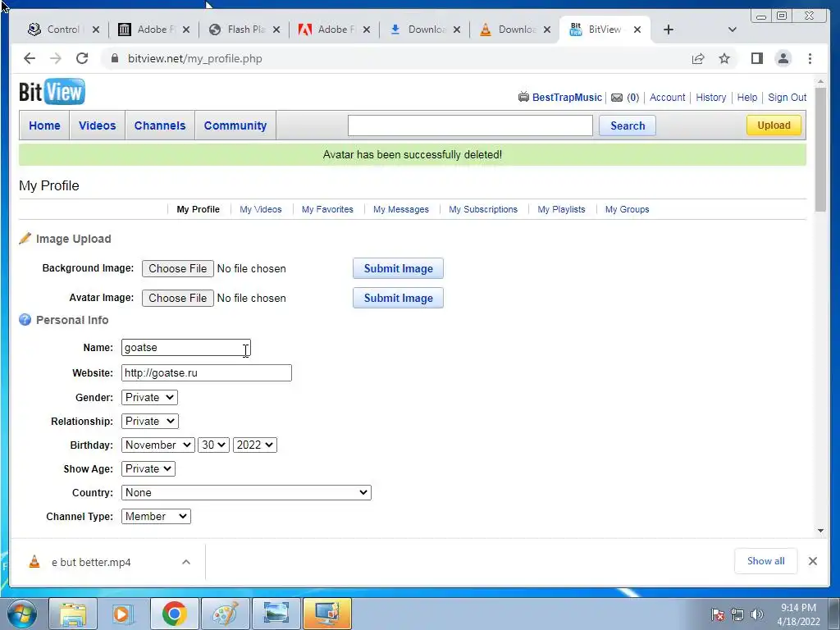This screenshot has height=630, width=840.
Task: Expand the birthday month dropdown
Action: (x=157, y=445)
